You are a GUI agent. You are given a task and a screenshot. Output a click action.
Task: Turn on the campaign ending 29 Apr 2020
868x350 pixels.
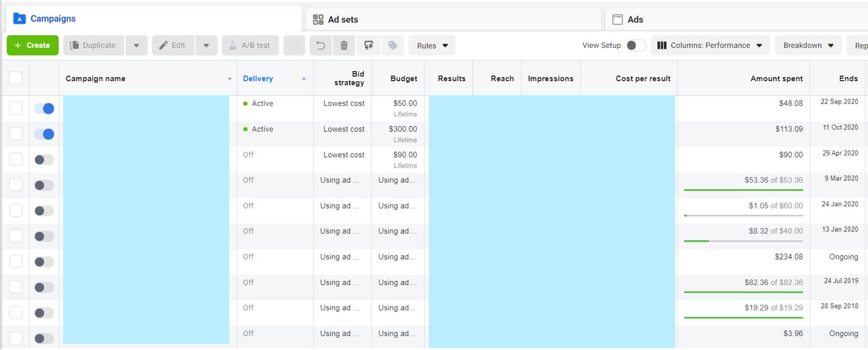tap(44, 160)
